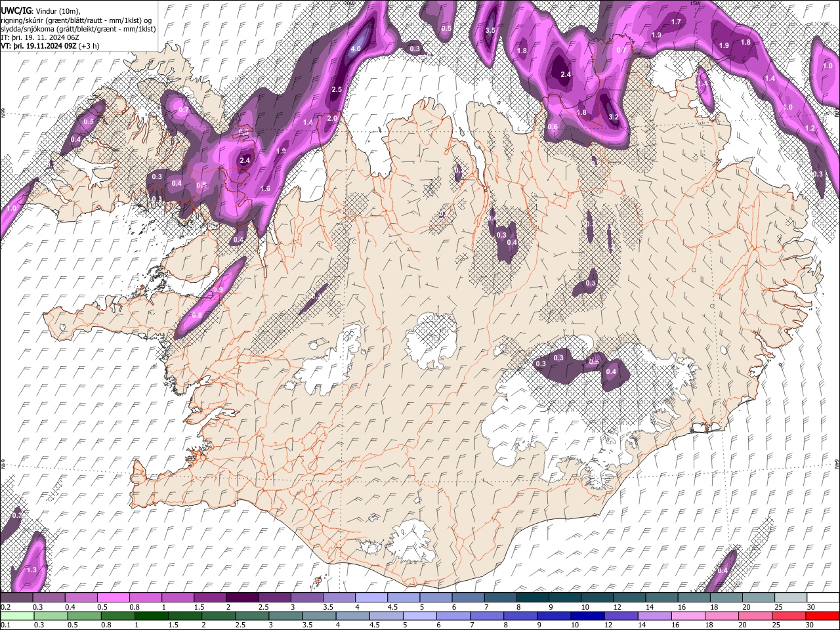The width and height of the screenshot is (840, 630).
Task: Click the 'UWC/IG: Vindur (10m)' title line
Action: (x=40, y=11)
